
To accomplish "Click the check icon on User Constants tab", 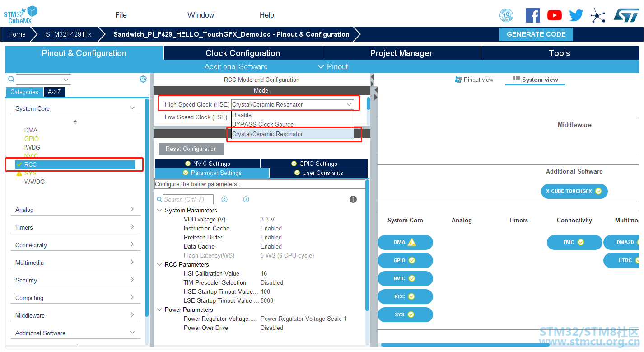I will pos(297,173).
